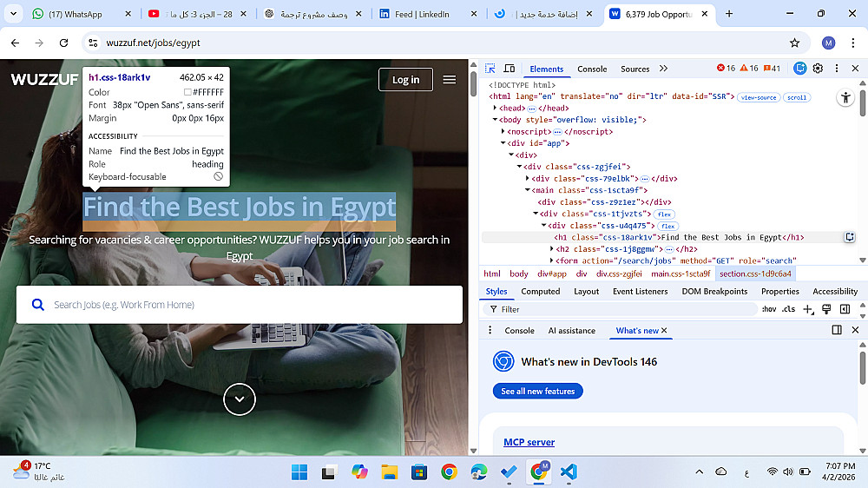868x488 pixels.
Task: Select main.css-1scta9f breadcrumb
Action: point(681,274)
